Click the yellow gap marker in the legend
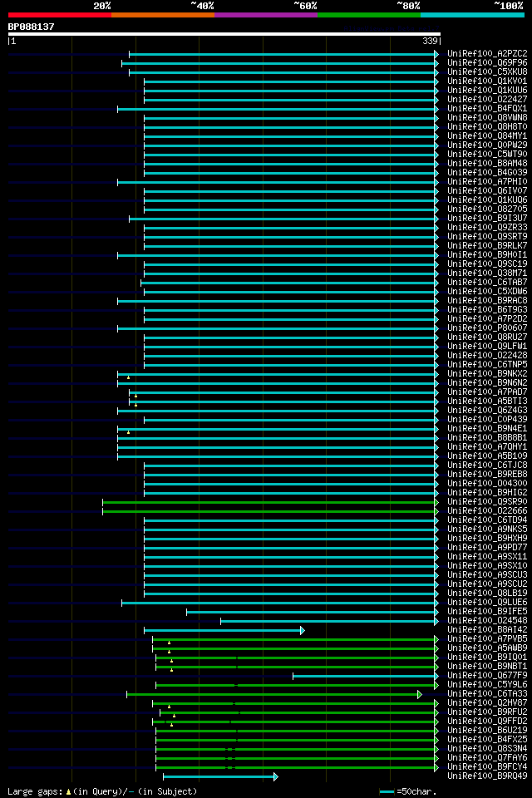 point(68,792)
